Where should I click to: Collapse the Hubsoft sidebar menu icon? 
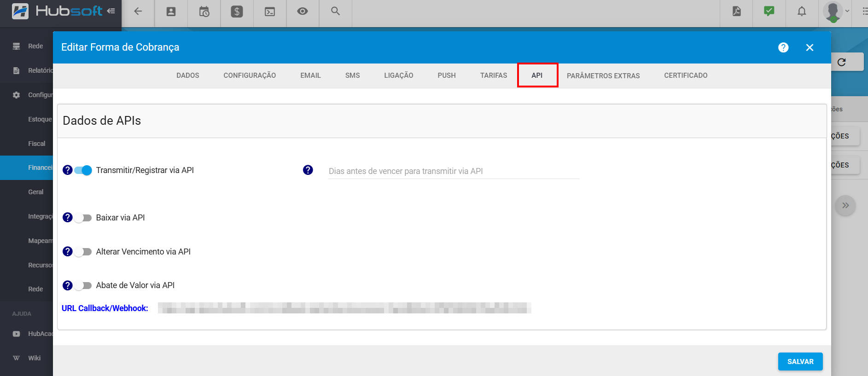pos(111,11)
